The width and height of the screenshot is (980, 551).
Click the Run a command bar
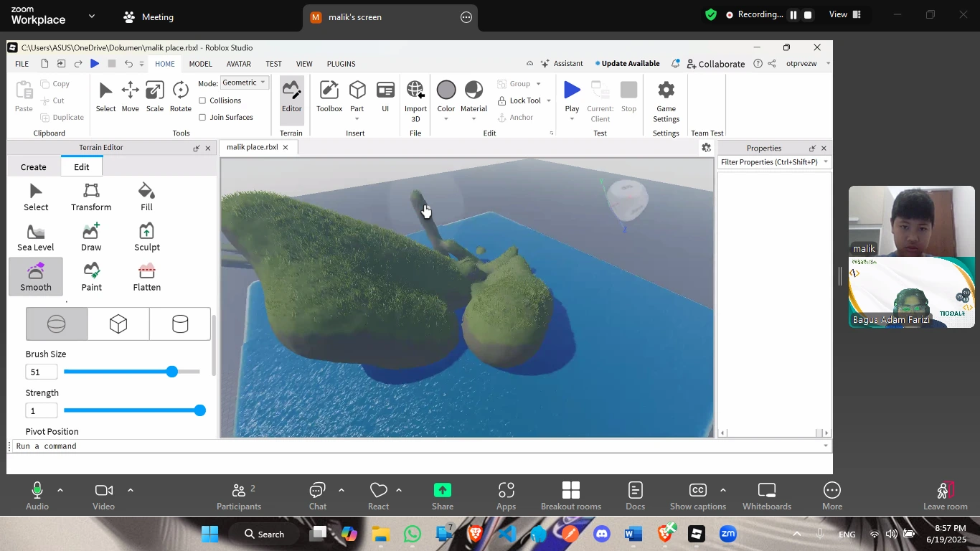(x=143, y=446)
